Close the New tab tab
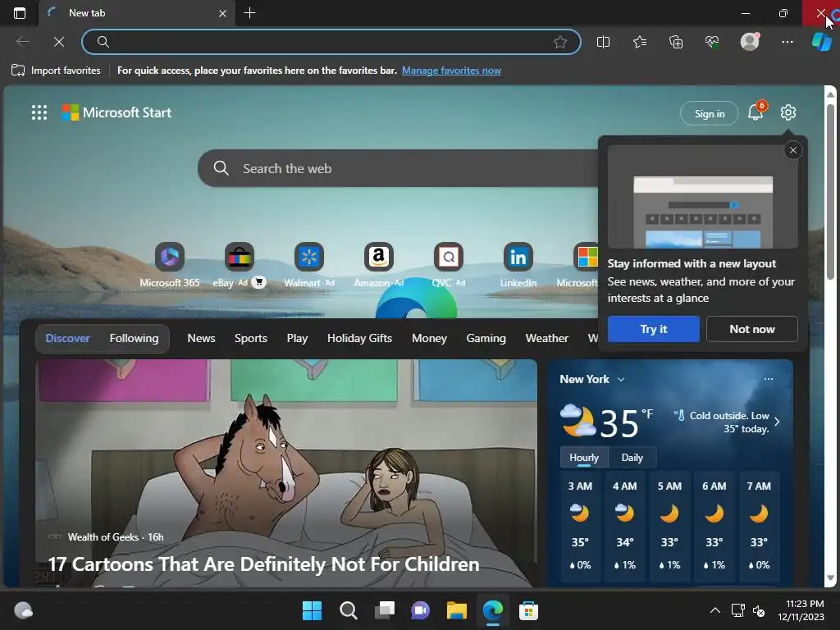The image size is (840, 630). click(x=222, y=13)
